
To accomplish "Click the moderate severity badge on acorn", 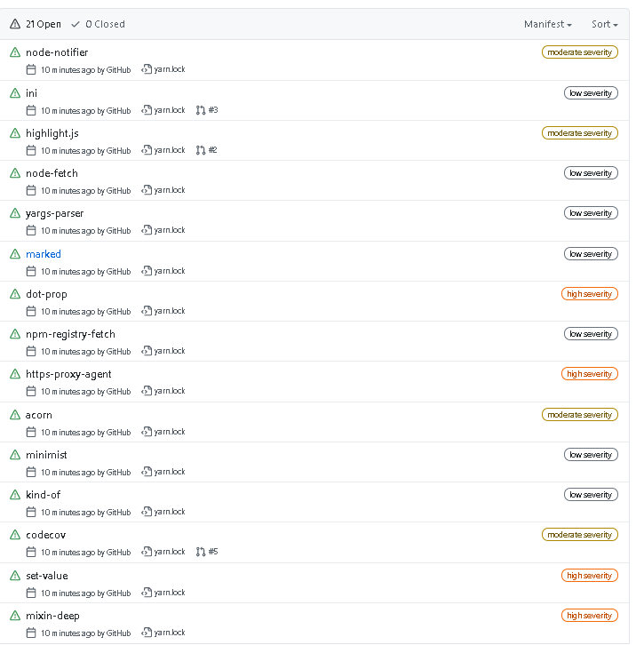I will point(580,415).
